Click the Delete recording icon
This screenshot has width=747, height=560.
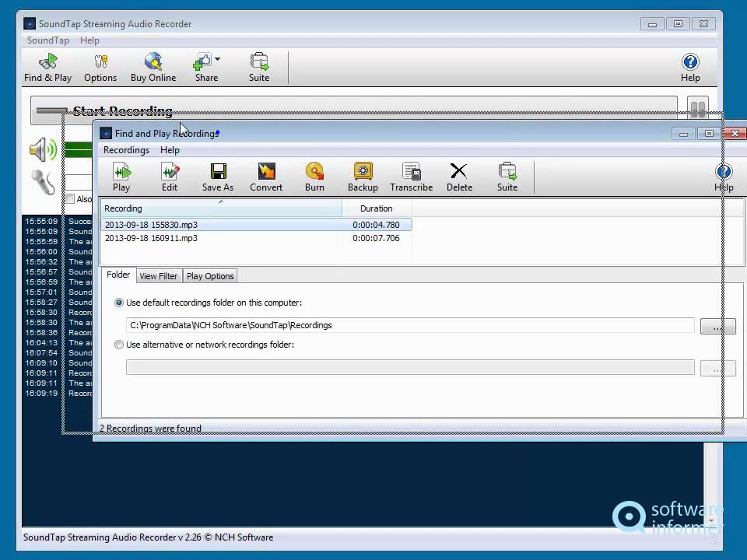point(459,177)
